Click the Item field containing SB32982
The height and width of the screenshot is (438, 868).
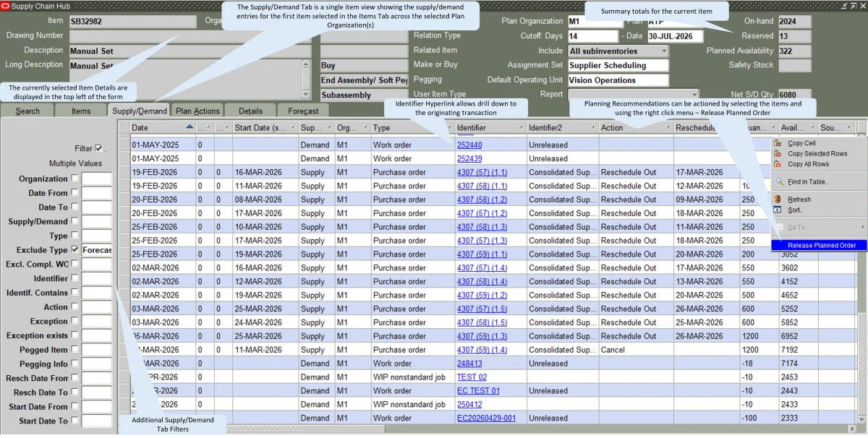point(132,22)
